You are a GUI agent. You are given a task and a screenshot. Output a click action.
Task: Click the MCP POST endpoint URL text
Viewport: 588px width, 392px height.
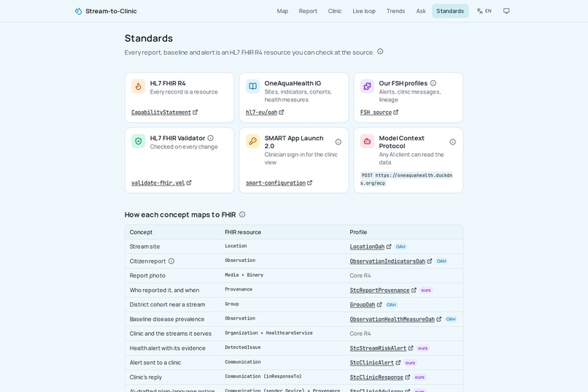[406, 179]
